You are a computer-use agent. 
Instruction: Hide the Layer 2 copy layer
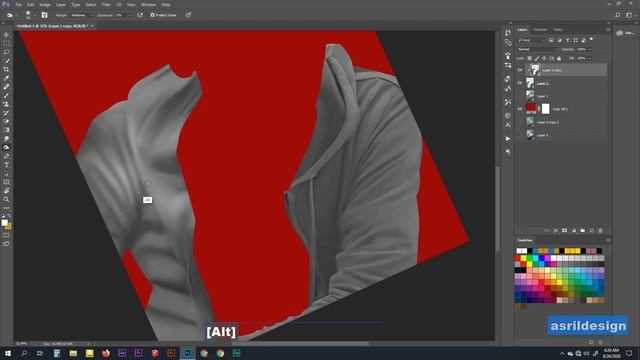[520, 70]
